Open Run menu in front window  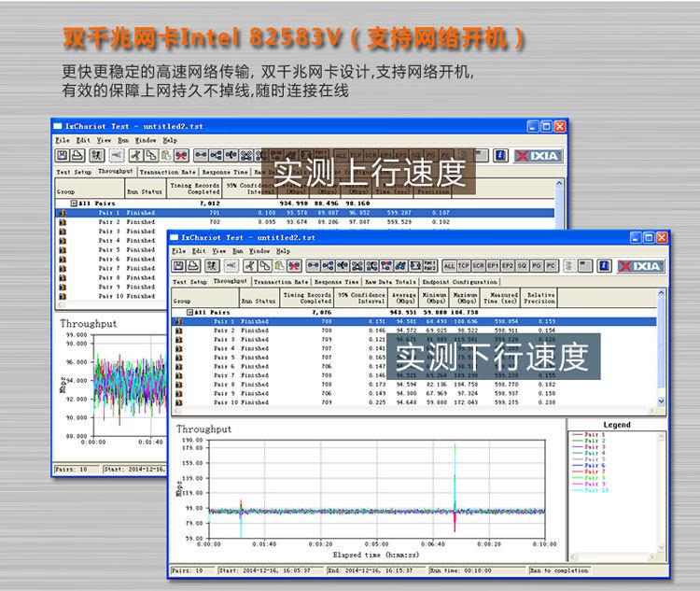[238, 251]
